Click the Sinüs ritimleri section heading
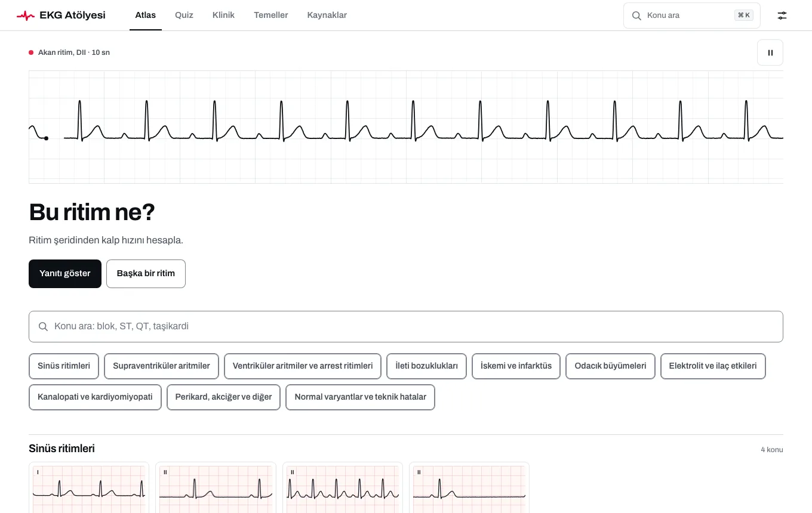This screenshot has height=513, width=812. click(61, 449)
